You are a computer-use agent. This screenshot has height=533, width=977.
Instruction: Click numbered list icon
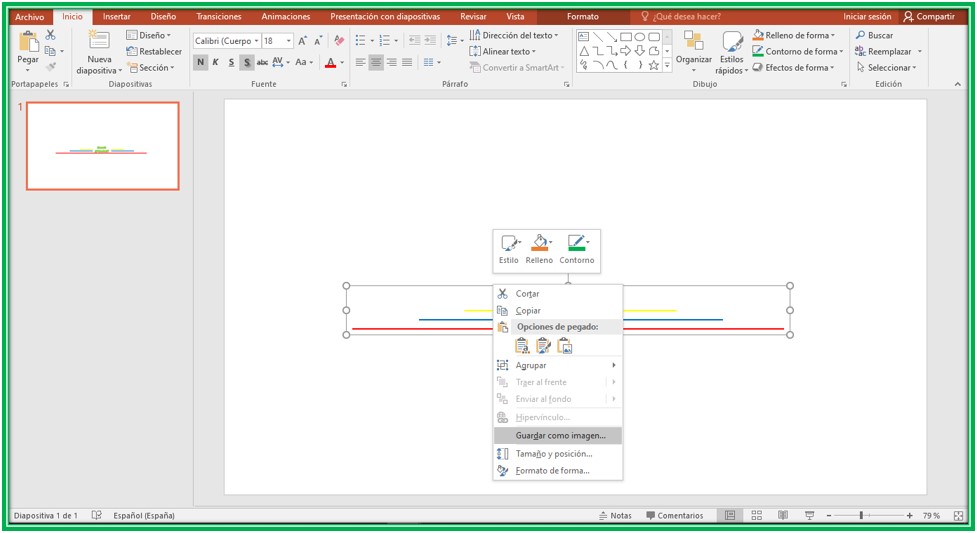pyautogui.click(x=384, y=41)
